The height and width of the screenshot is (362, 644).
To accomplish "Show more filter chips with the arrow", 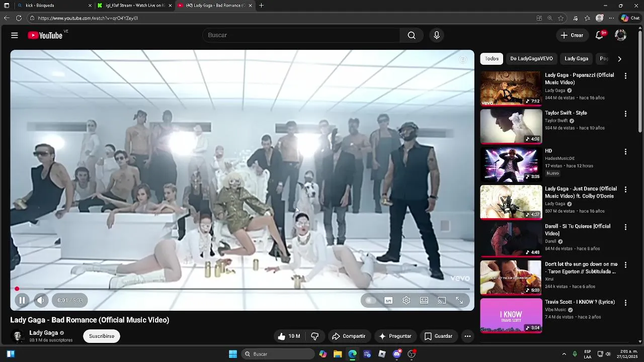I will [x=619, y=59].
